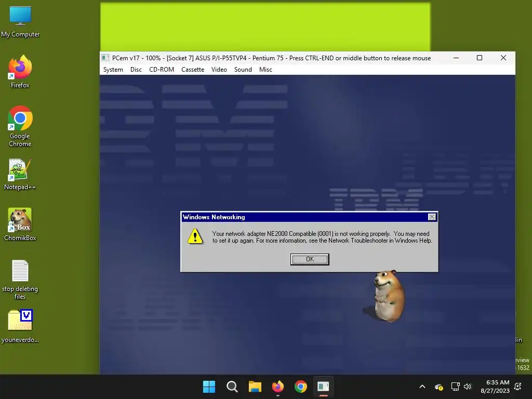Close the Windows Networking dialog
532x399 pixels.
tap(432, 217)
